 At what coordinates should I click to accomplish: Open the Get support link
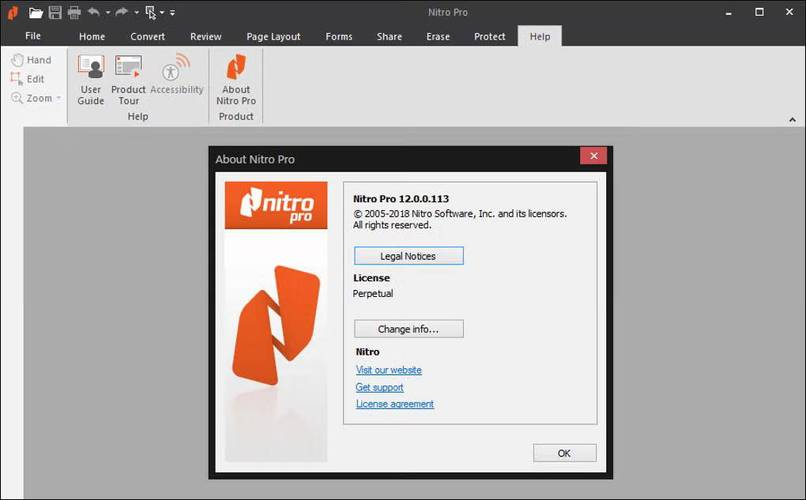tap(379, 387)
